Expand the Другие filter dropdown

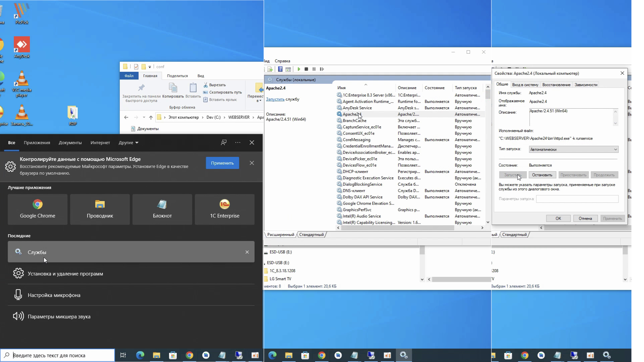tap(128, 142)
